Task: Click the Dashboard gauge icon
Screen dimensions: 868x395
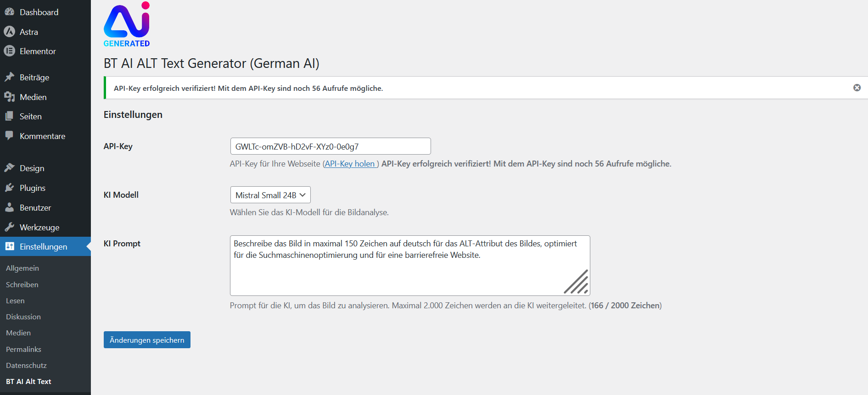Action: pos(9,12)
